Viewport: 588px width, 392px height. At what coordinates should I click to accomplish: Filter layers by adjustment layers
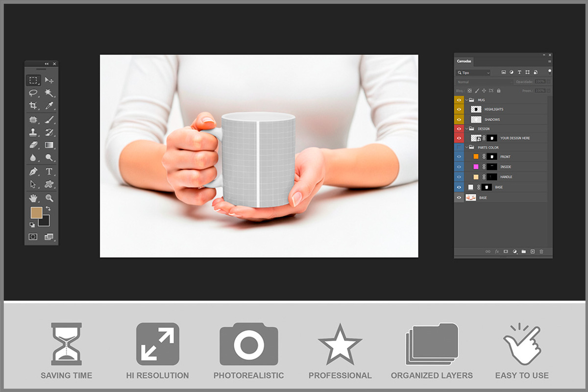coord(512,73)
